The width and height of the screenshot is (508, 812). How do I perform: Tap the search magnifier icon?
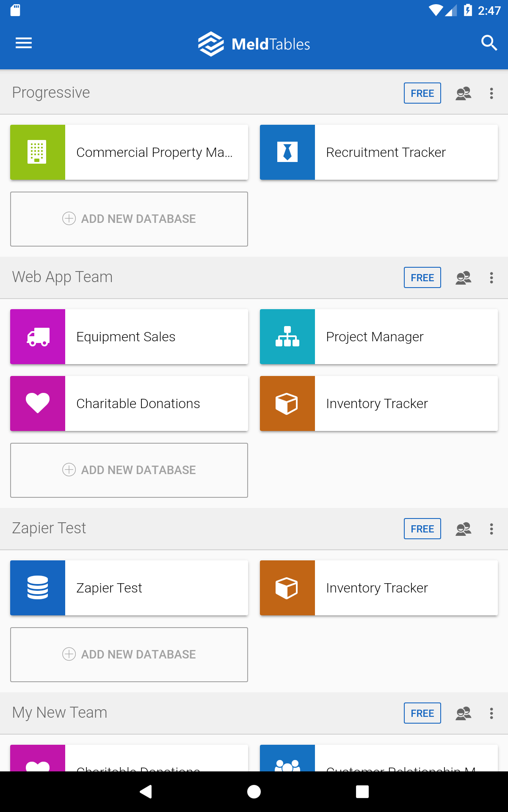[x=489, y=43]
